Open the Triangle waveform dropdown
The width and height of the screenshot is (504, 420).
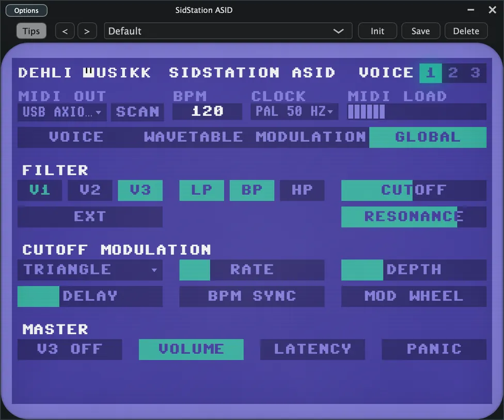click(x=90, y=270)
